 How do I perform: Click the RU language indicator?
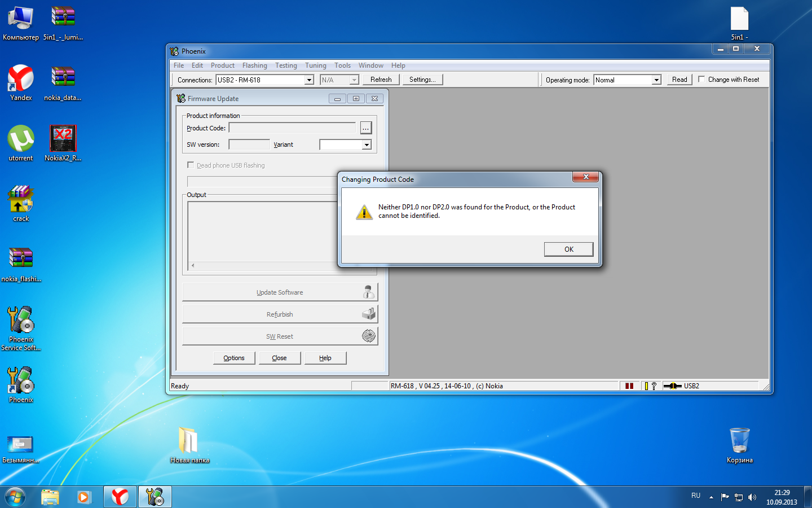(696, 496)
